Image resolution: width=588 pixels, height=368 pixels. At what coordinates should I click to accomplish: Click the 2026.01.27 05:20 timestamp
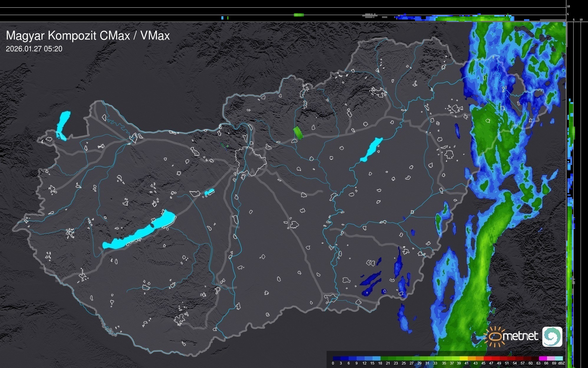tap(34, 49)
